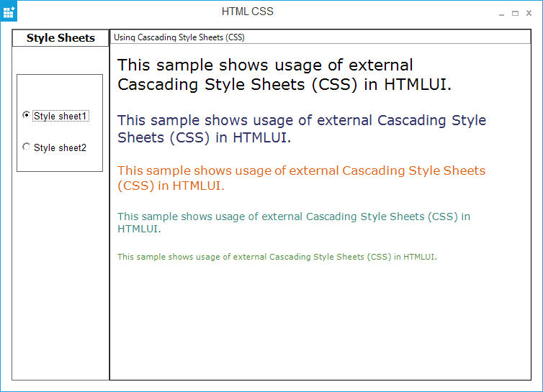Minimize the HTML CSS window

pos(502,14)
